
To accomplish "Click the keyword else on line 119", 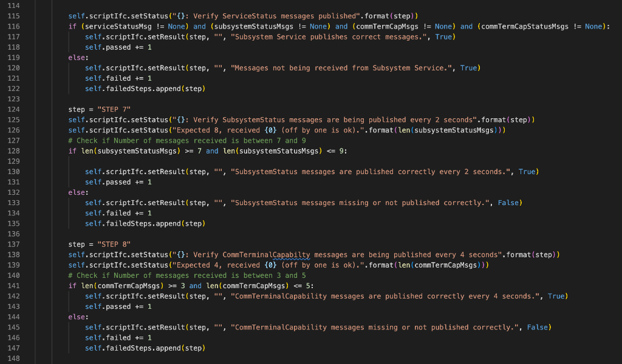I will click(75, 57).
